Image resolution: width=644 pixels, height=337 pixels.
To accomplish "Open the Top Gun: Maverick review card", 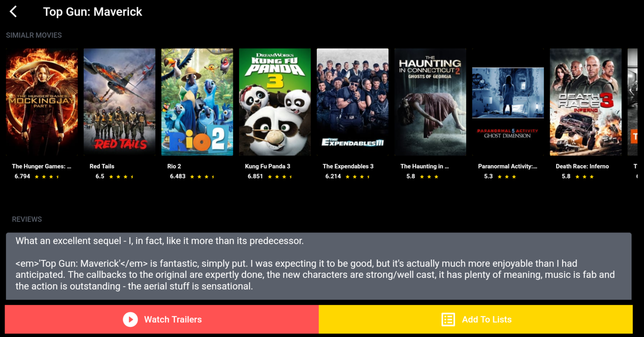I will [x=319, y=266].
